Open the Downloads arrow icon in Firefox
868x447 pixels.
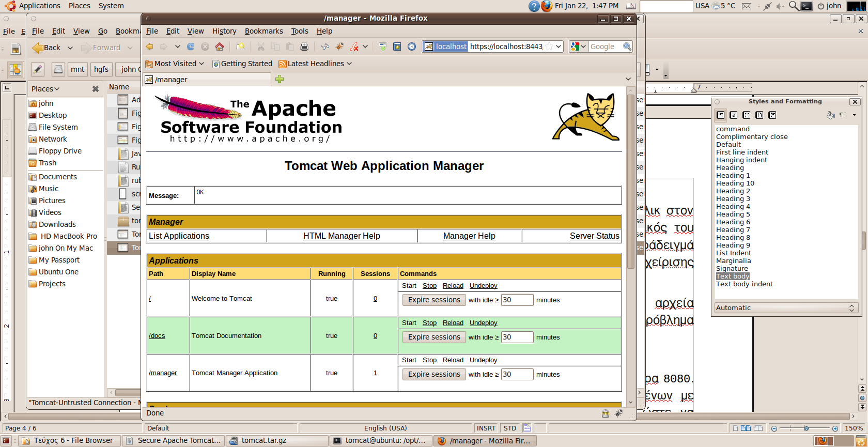(383, 47)
